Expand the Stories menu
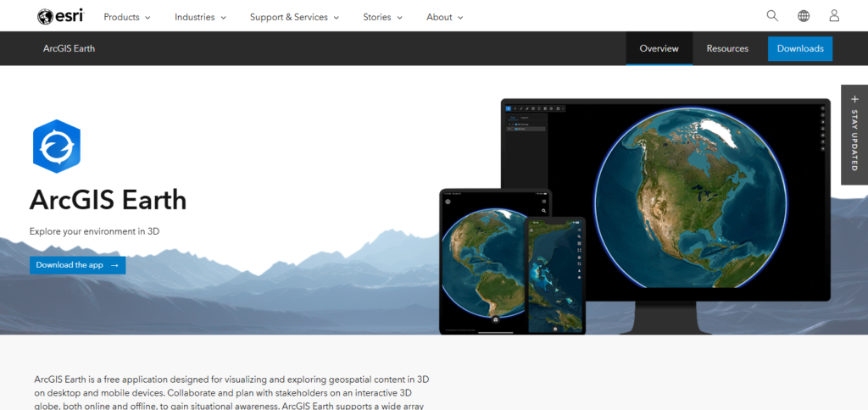This screenshot has width=868, height=410. click(x=383, y=17)
